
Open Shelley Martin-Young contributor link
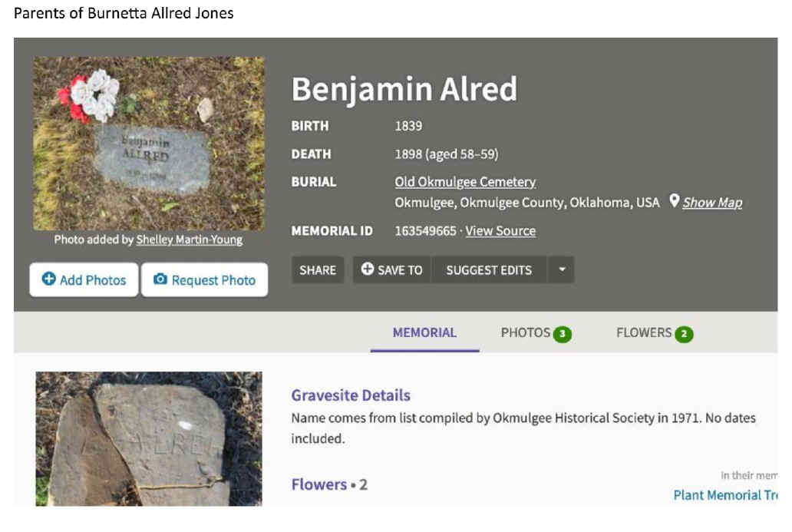[189, 240]
